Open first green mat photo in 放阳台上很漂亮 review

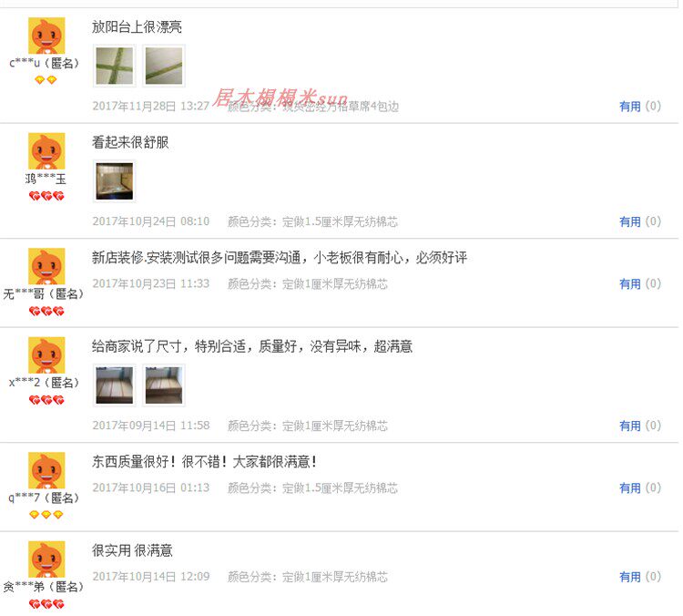pos(115,66)
